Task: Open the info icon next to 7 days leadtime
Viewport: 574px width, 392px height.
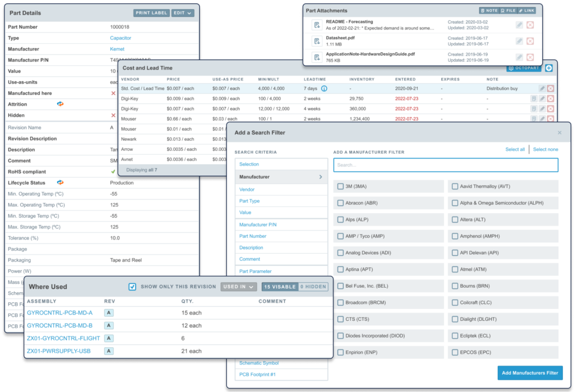Action: [x=324, y=89]
